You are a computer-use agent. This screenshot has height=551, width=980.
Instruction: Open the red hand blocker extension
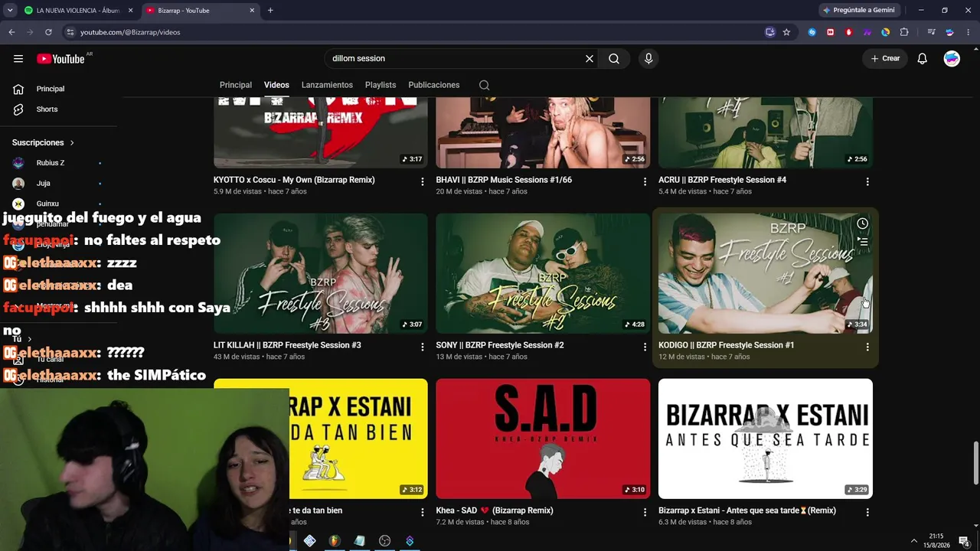848,32
